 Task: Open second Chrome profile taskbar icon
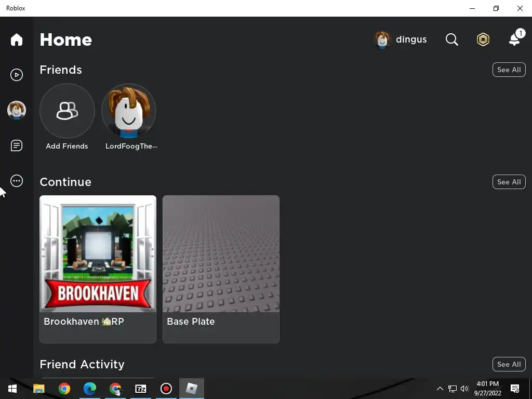pyautogui.click(x=115, y=389)
